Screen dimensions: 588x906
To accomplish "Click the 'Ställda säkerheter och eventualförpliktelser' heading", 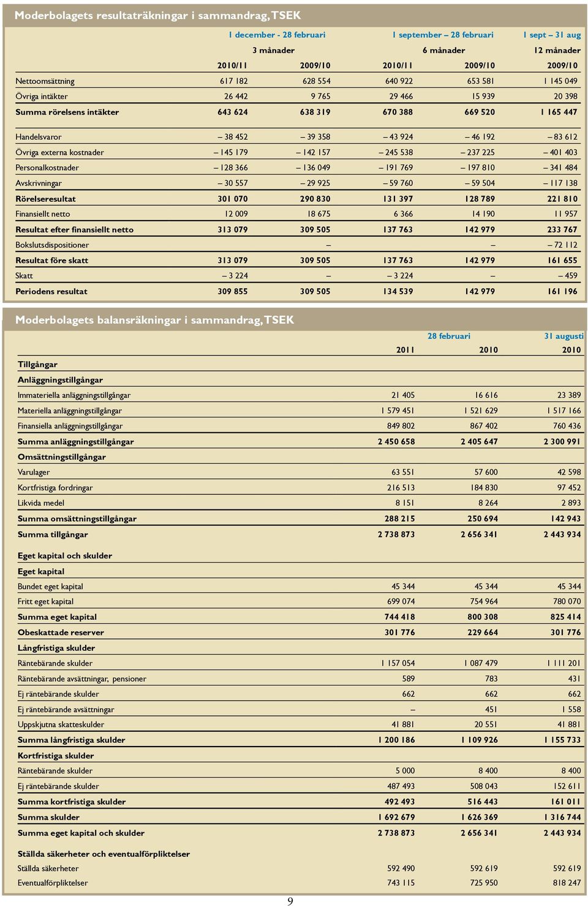I will 104,854.
